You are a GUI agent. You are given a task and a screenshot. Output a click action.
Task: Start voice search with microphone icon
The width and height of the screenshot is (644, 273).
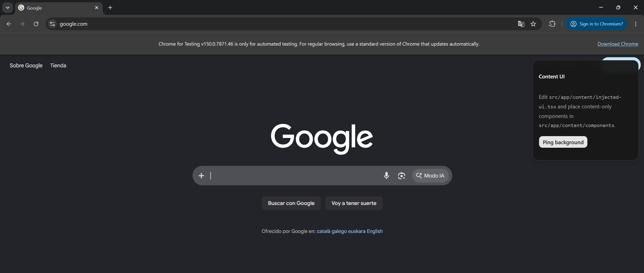coord(387,176)
